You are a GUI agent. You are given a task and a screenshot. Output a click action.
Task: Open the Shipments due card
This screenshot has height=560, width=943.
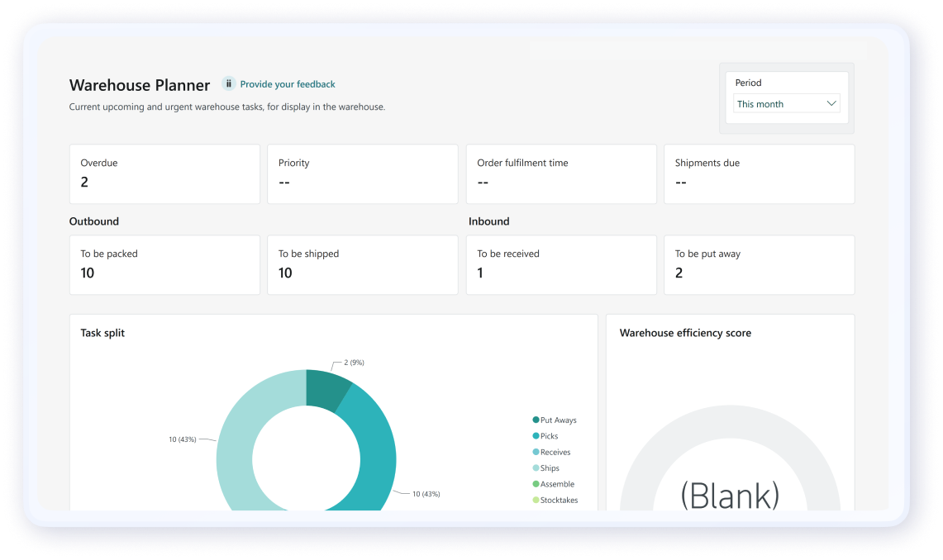759,173
